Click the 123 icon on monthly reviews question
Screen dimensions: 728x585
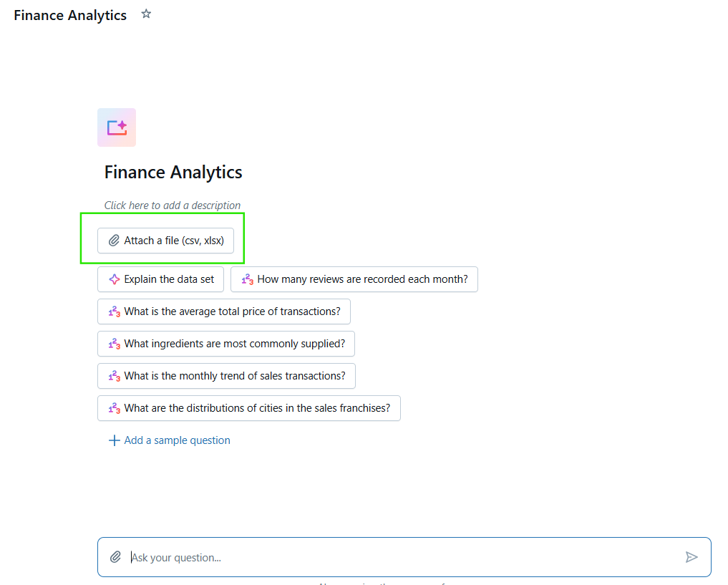[246, 279]
